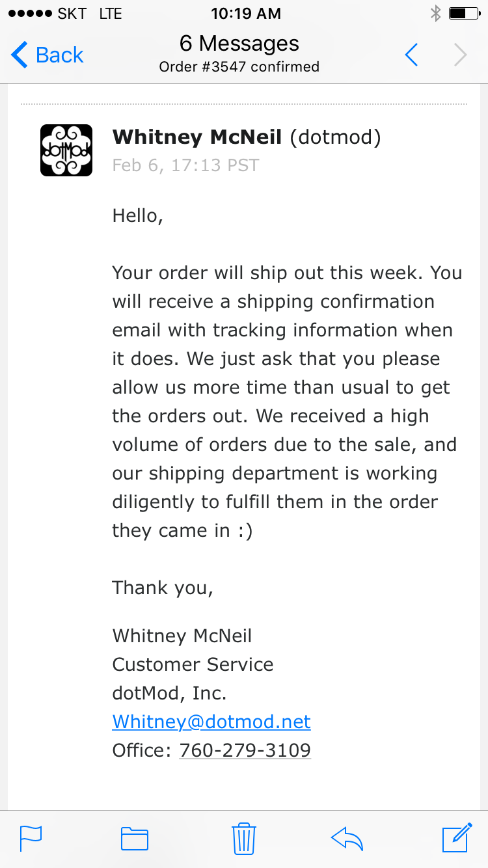Tap the SKT LTE signal indicator

pos(64,13)
